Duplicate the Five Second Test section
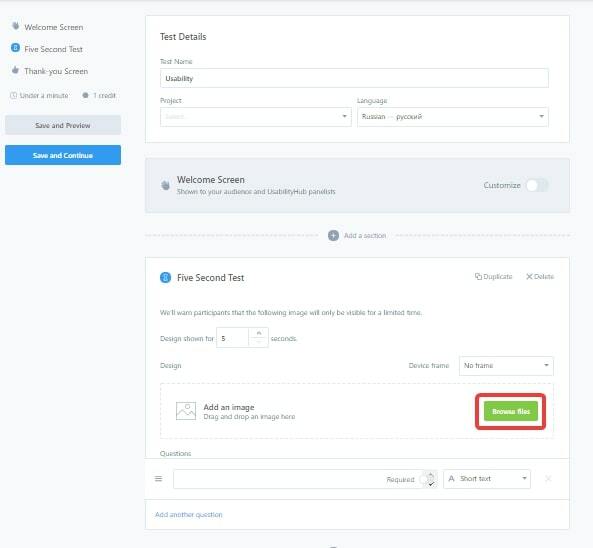The height and width of the screenshot is (548, 593). tap(494, 276)
